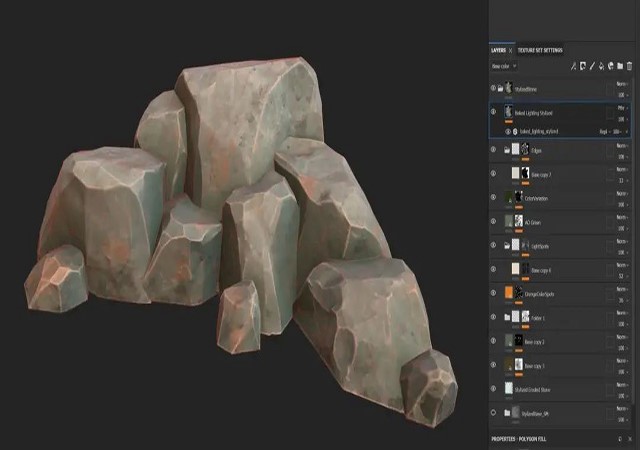640x450 pixels.
Task: Hide the OrangeColorSpots layer
Action: click(x=494, y=294)
